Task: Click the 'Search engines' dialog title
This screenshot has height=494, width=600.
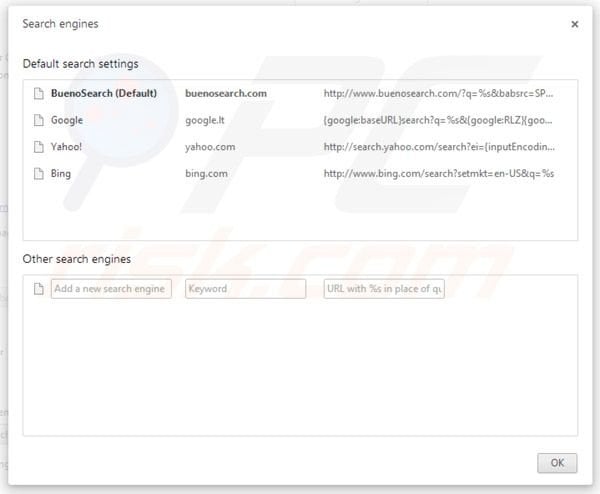Action: 60,24
